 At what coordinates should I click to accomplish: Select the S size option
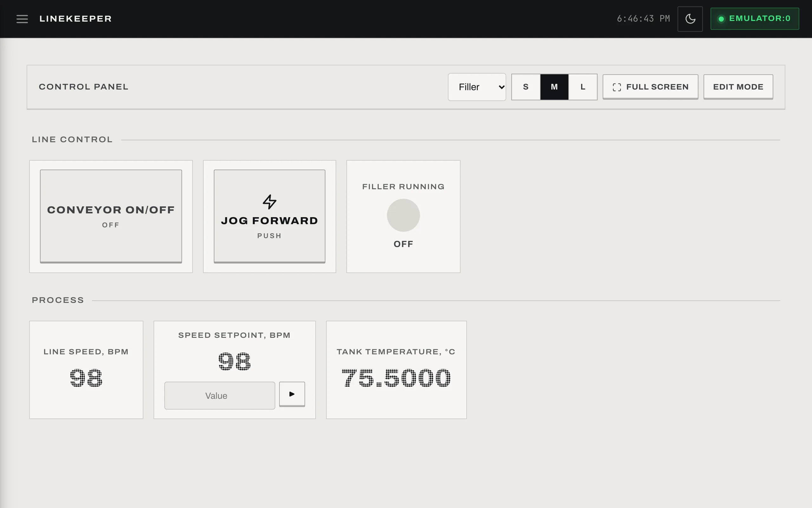[x=526, y=87]
